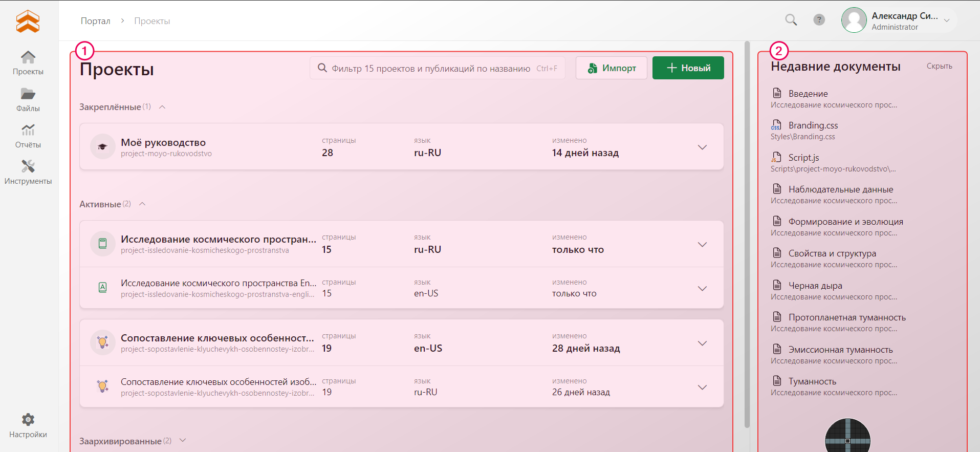The height and width of the screenshot is (452, 980).
Task: Expand details for Моё руководство project
Action: tap(702, 147)
